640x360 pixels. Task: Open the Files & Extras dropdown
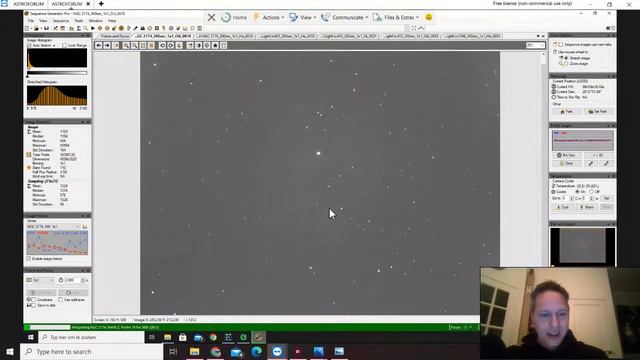click(396, 18)
